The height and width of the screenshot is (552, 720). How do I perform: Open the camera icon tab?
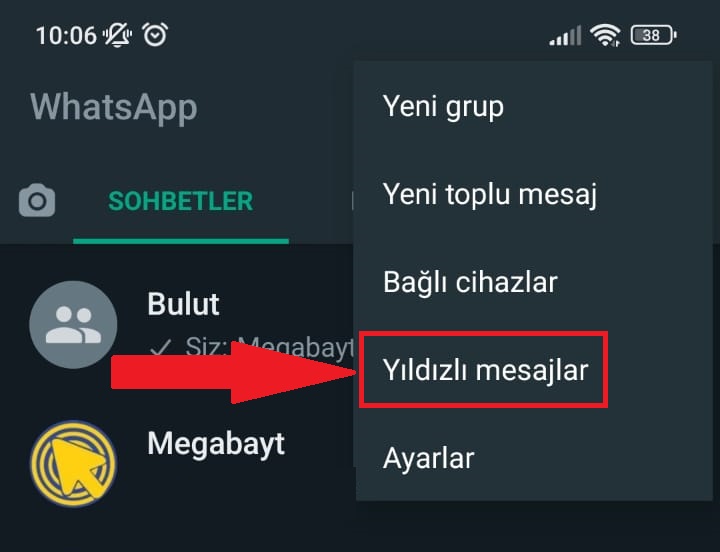pyautogui.click(x=37, y=201)
